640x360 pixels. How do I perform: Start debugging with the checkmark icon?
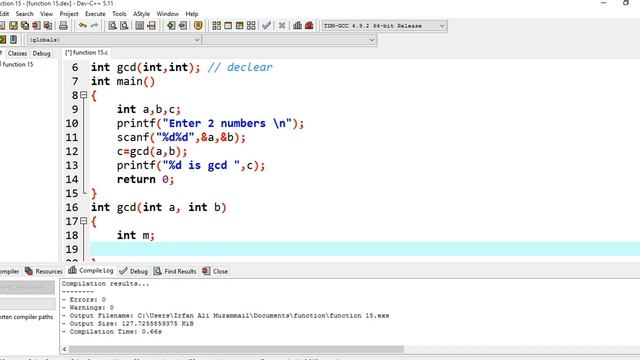(267, 26)
